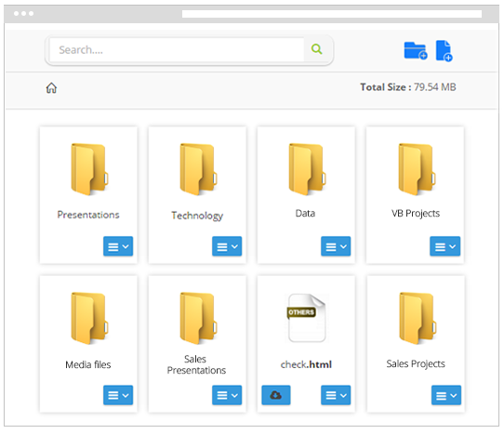Click the VB Projects folder label

point(416,214)
